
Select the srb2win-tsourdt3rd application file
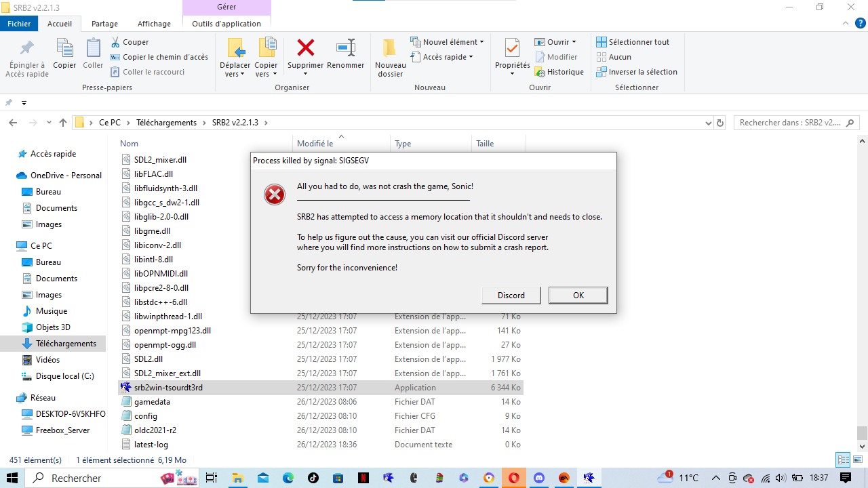pos(321,388)
